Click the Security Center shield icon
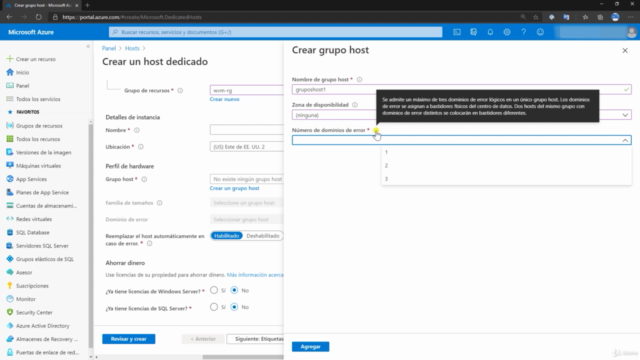 tap(10, 312)
